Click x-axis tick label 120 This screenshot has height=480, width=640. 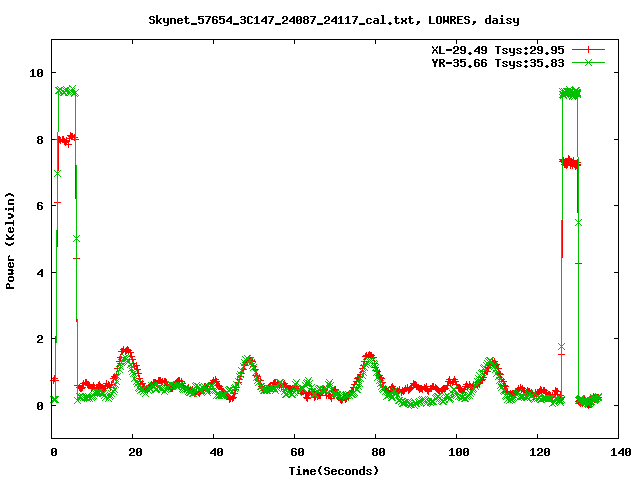coord(540,452)
